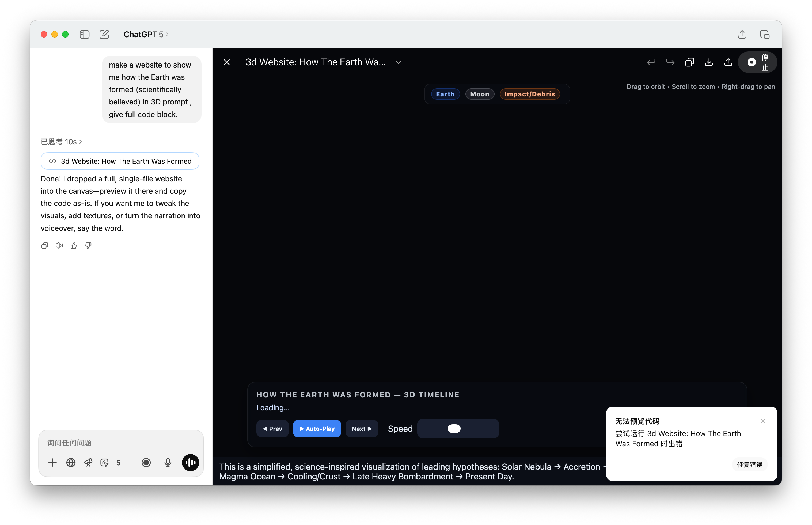
Task: Click the red macOS close window button
Action: 44,35
